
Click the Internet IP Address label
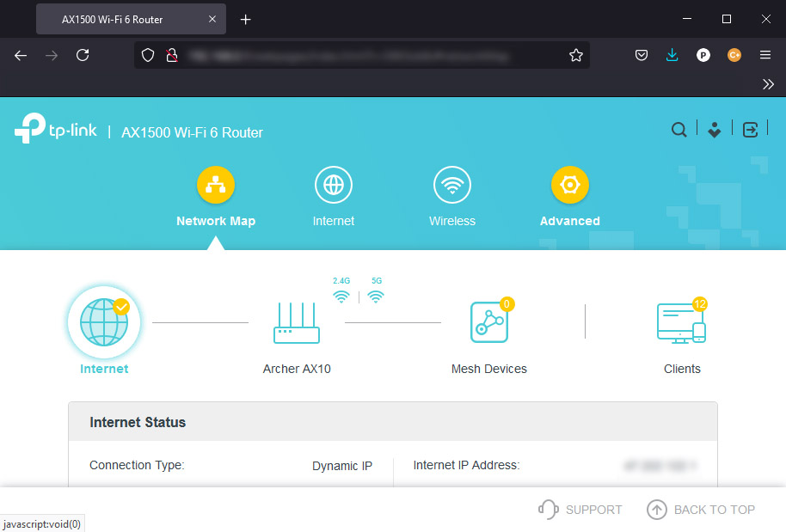tap(466, 465)
